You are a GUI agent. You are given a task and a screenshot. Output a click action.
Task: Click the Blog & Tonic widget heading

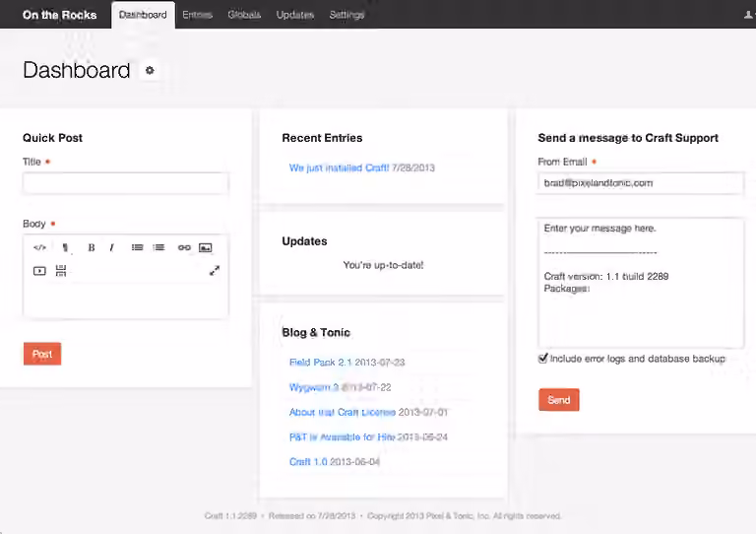point(316,332)
